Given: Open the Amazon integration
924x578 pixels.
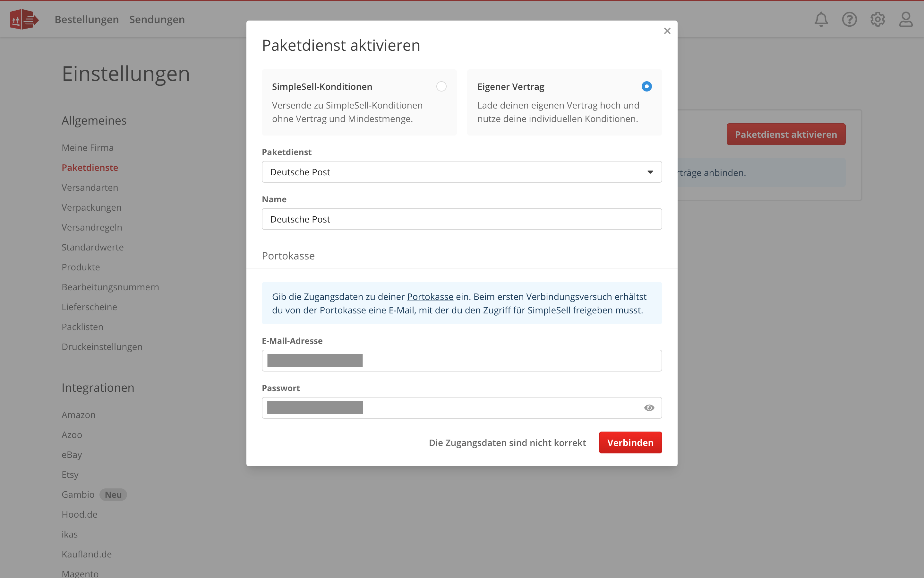Looking at the screenshot, I should [78, 415].
